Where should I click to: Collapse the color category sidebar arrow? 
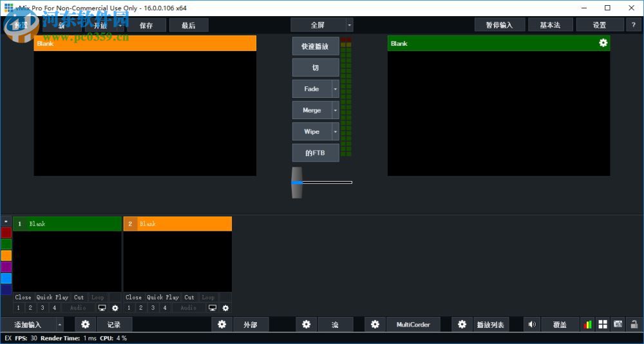(x=6, y=221)
